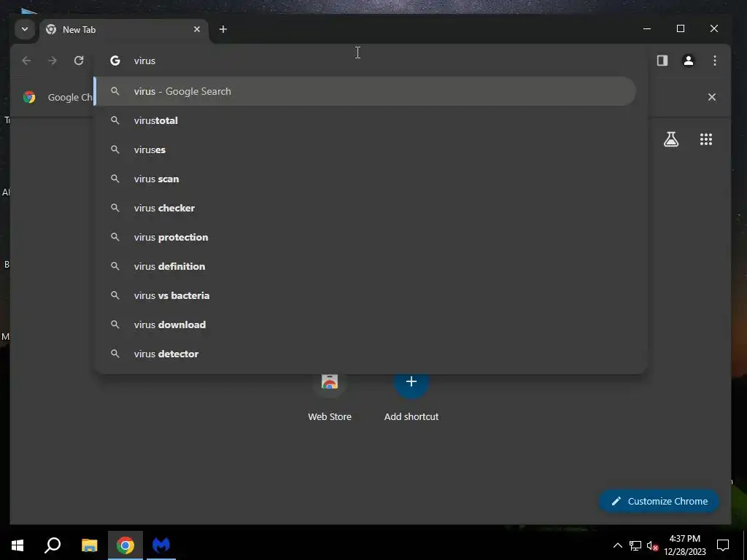
Task: Close the New Tab tab
Action: coord(197,29)
